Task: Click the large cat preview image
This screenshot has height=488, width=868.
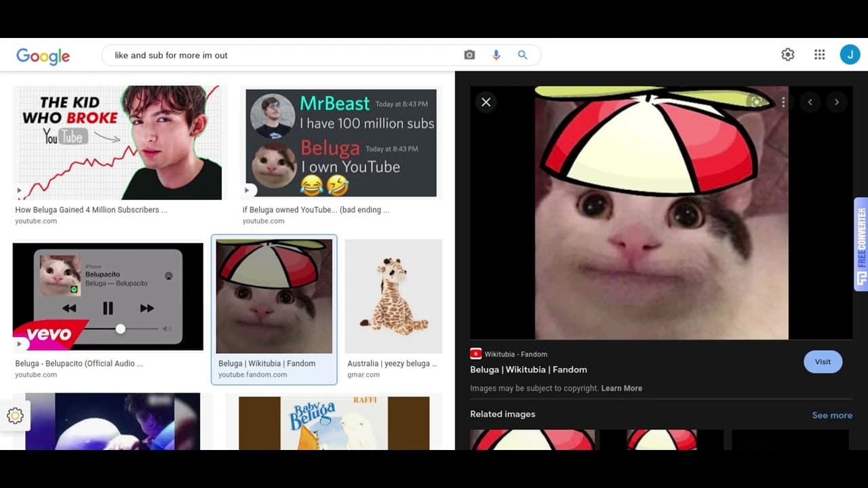Action: [661, 212]
